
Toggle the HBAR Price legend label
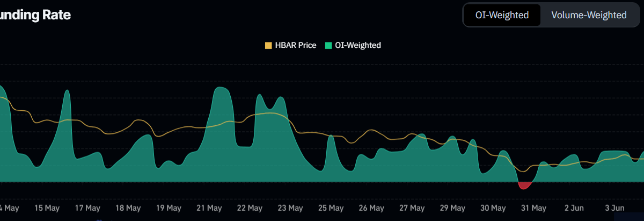(x=296, y=45)
